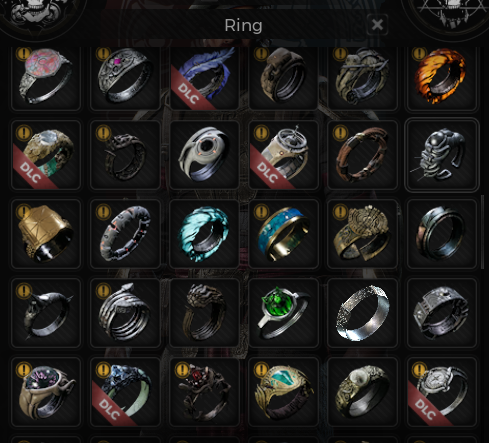489x443 pixels.
Task: Pick the fiery orange flame ring
Action: pyautogui.click(x=441, y=79)
